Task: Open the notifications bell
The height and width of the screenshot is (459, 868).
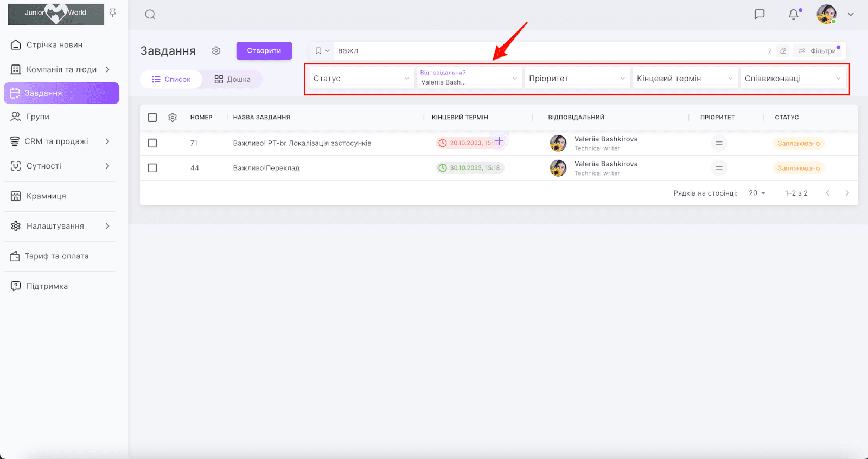Action: click(x=793, y=14)
